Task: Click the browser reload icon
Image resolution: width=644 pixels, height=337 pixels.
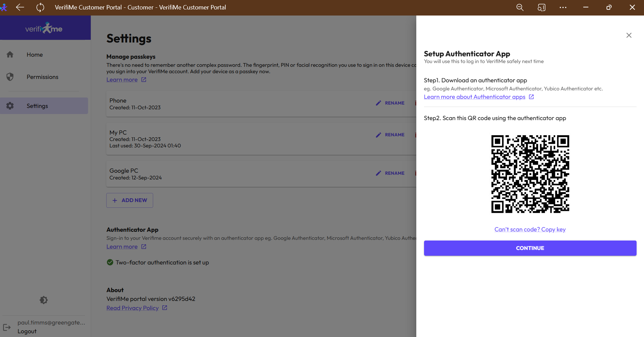Action: 40,7
